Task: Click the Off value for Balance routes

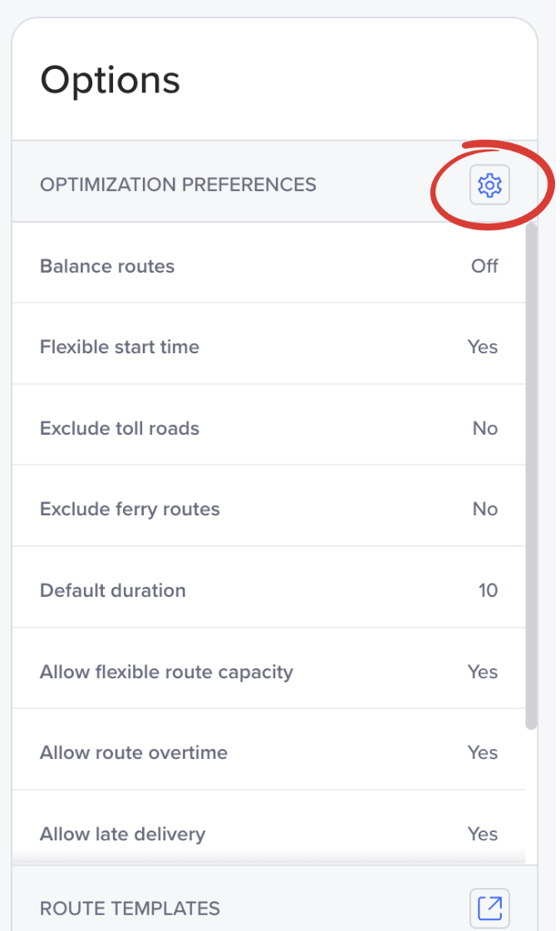Action: pyautogui.click(x=484, y=266)
